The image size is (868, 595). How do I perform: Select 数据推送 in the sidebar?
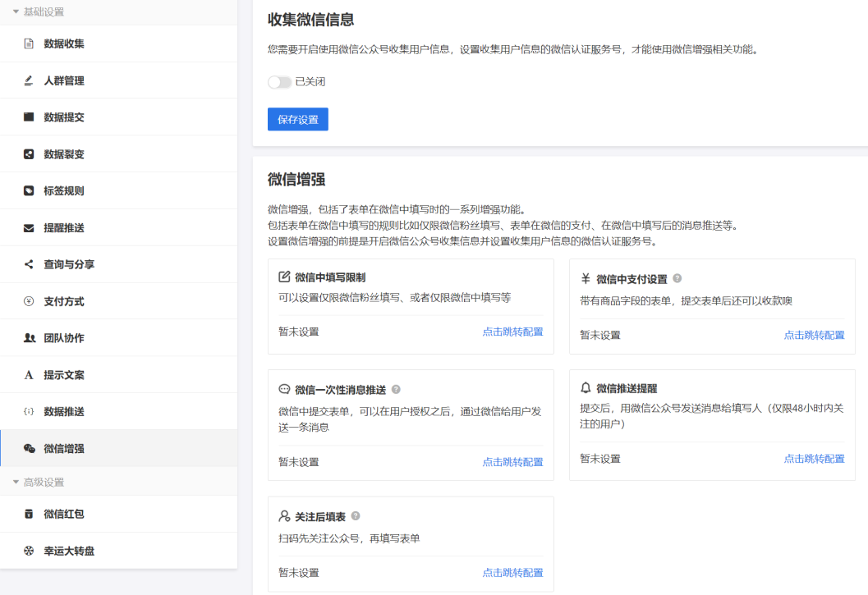[x=119, y=411]
